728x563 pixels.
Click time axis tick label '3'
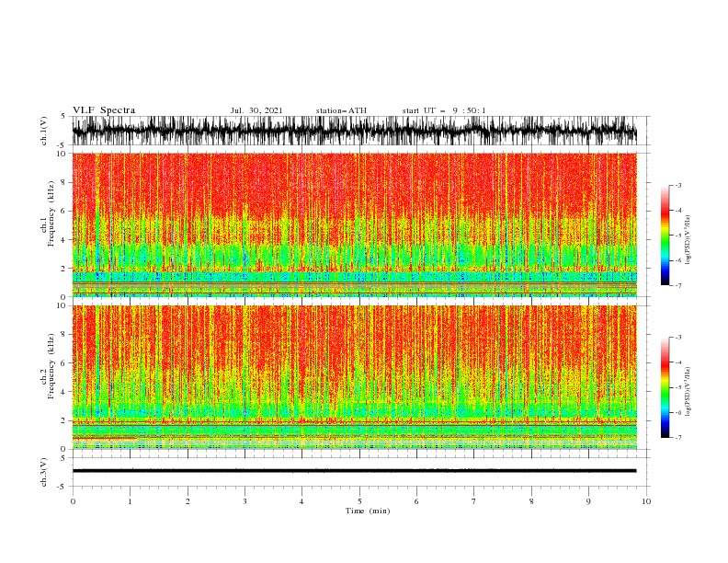coord(245,501)
